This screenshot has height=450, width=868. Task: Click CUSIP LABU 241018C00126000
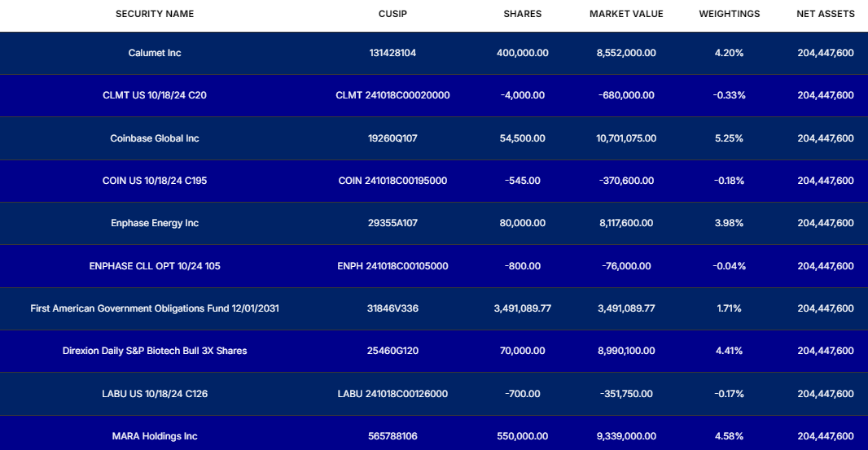pyautogui.click(x=392, y=394)
